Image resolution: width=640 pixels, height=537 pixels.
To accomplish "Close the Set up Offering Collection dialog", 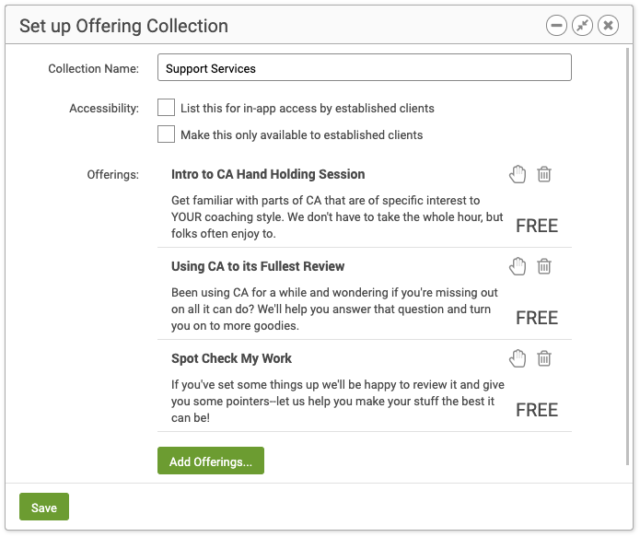I will pos(608,25).
